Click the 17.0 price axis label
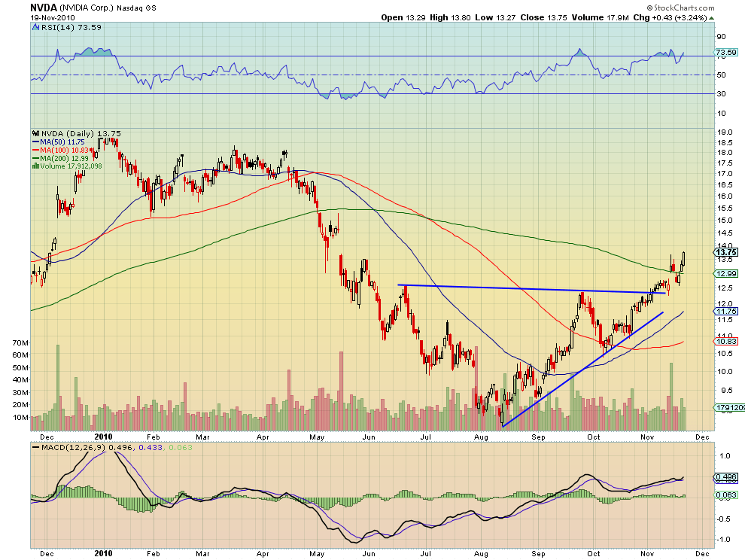 [x=725, y=174]
